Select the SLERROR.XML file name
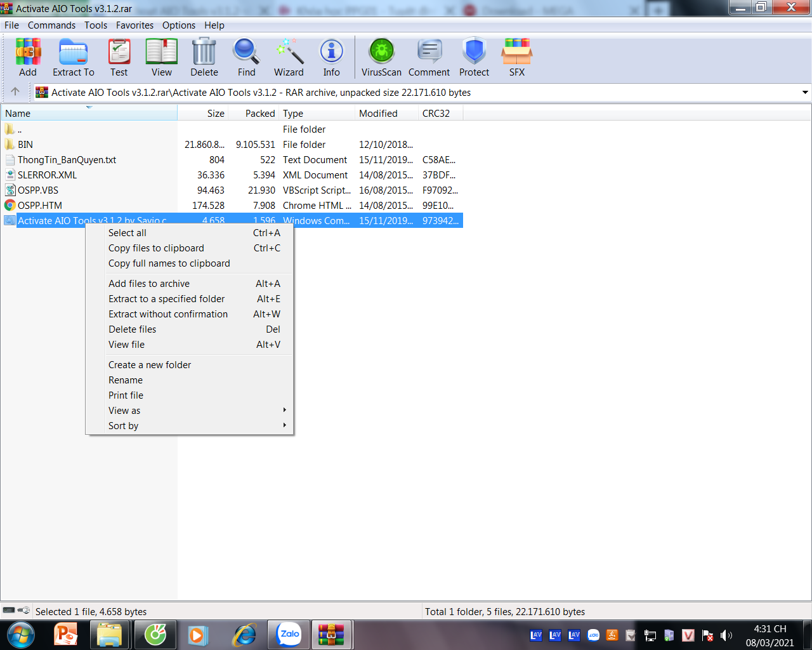Image resolution: width=812 pixels, height=650 pixels. point(47,175)
